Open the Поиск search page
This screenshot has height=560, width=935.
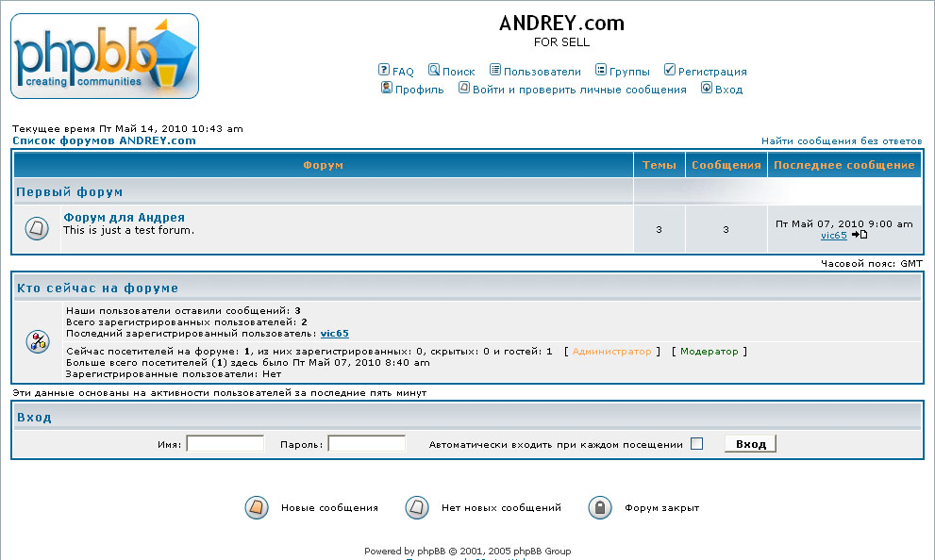(x=459, y=72)
